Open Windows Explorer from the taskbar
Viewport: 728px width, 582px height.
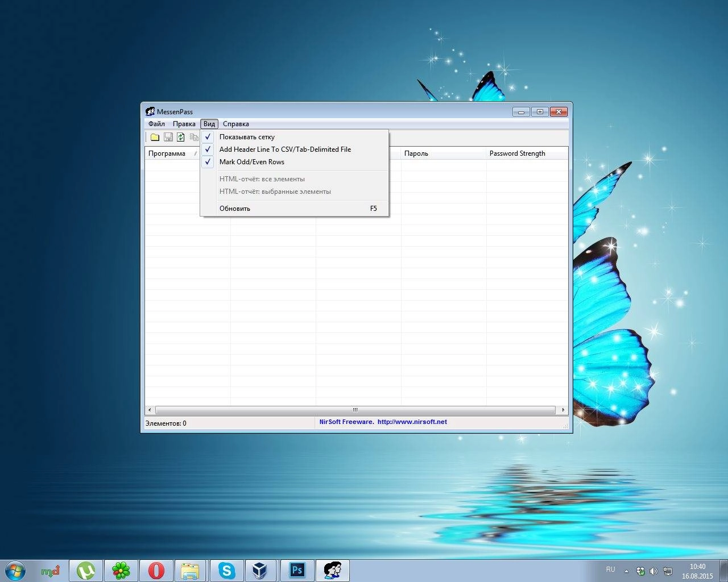(192, 570)
